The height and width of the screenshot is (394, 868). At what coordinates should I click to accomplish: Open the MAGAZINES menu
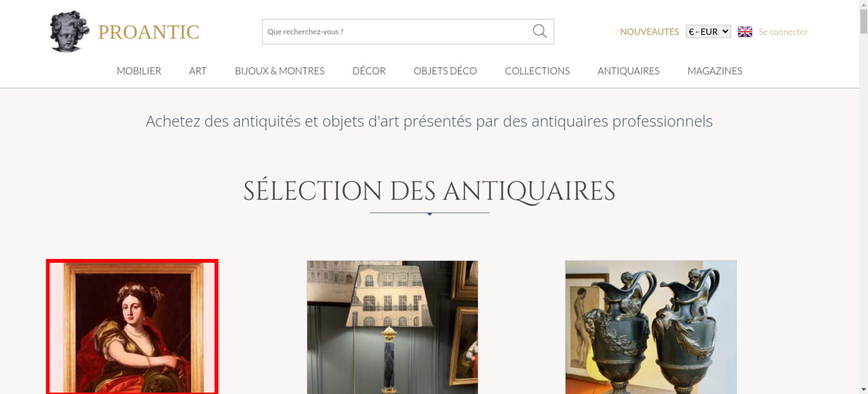pos(715,71)
